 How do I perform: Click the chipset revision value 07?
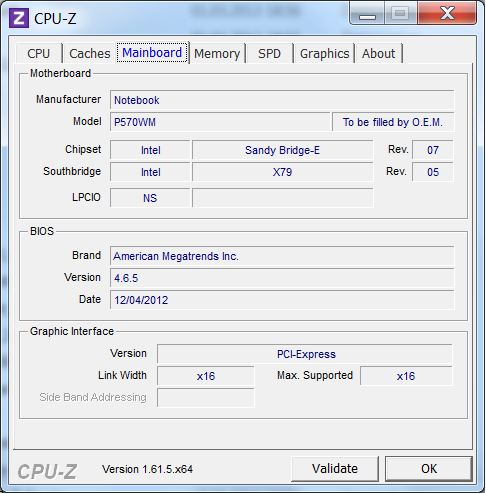point(433,150)
